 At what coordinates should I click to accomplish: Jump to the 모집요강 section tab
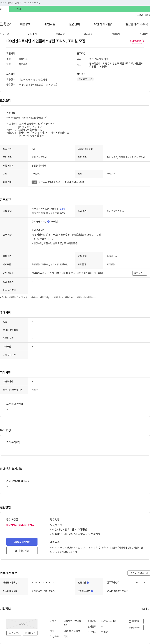click(5, 34)
